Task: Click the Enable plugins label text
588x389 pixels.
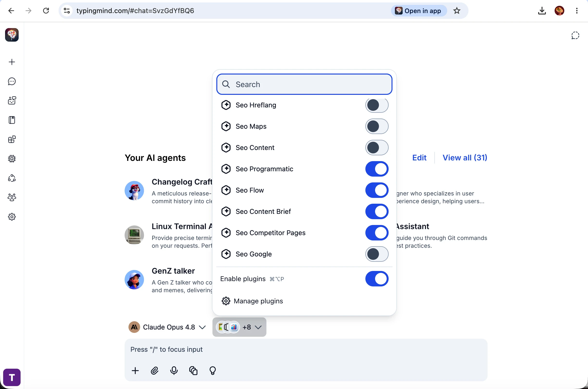Action: 243,279
